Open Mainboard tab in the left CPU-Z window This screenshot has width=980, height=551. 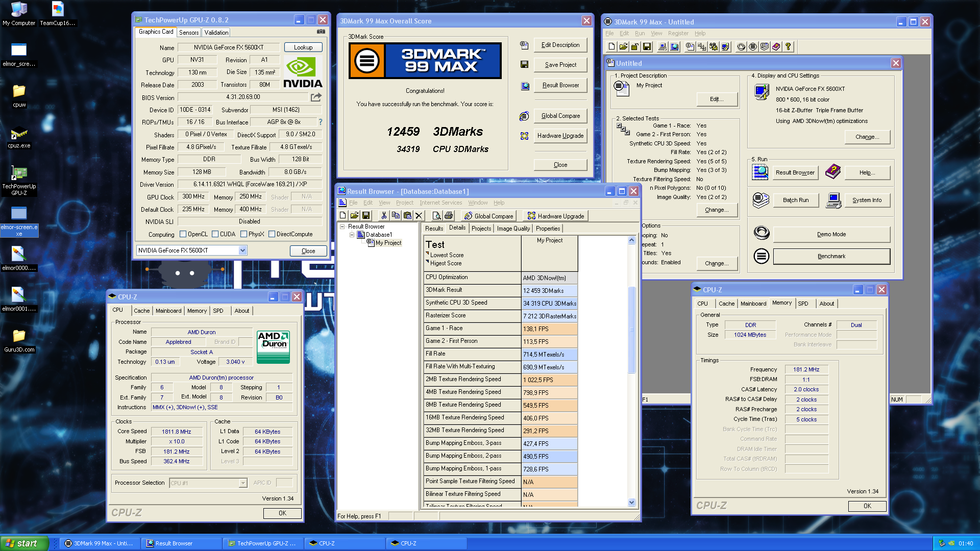[168, 311]
